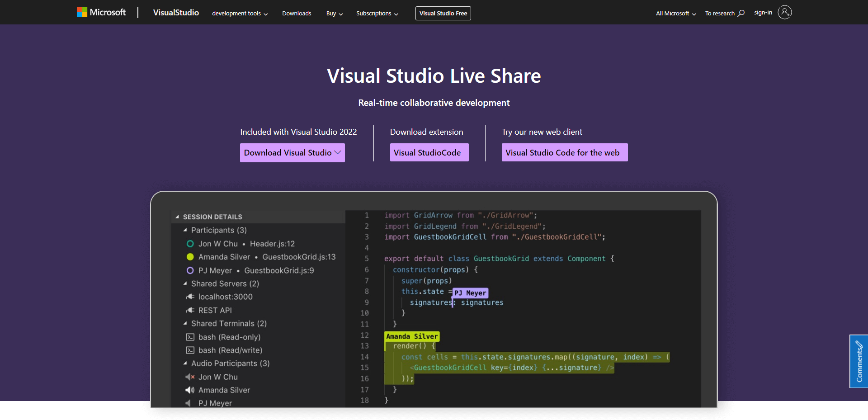Click PJ Meyer's purple participant circle
Viewport: 868px width, 420px height.
click(x=190, y=270)
